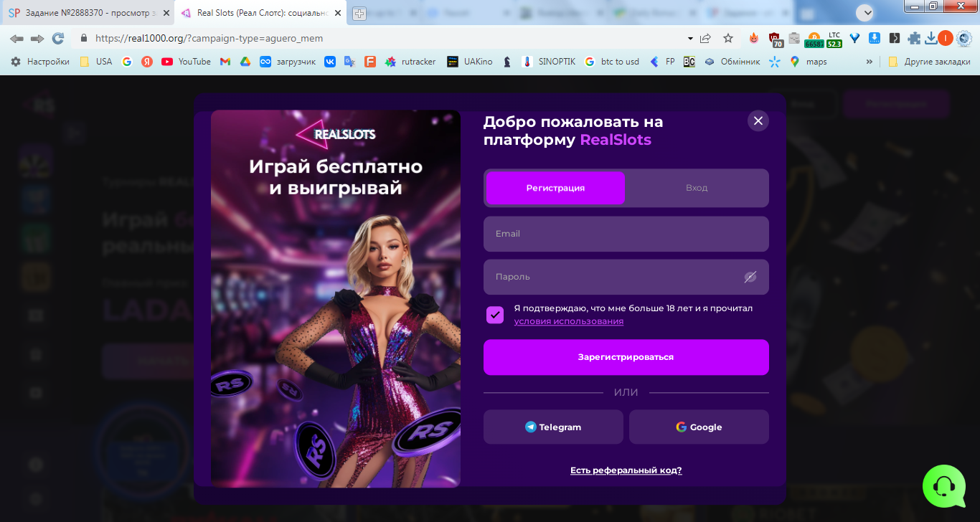Open tab search chevron dropdown
Image resolution: width=980 pixels, height=522 pixels.
865,12
